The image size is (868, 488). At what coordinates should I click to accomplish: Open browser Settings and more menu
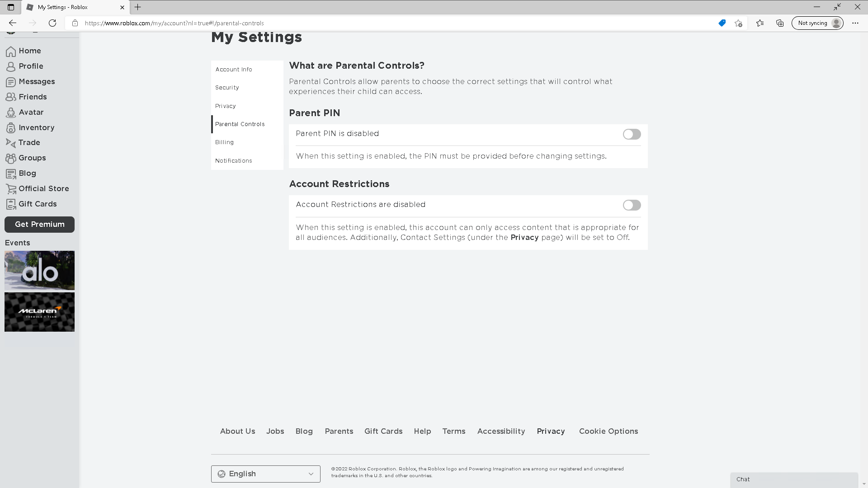[x=855, y=23]
